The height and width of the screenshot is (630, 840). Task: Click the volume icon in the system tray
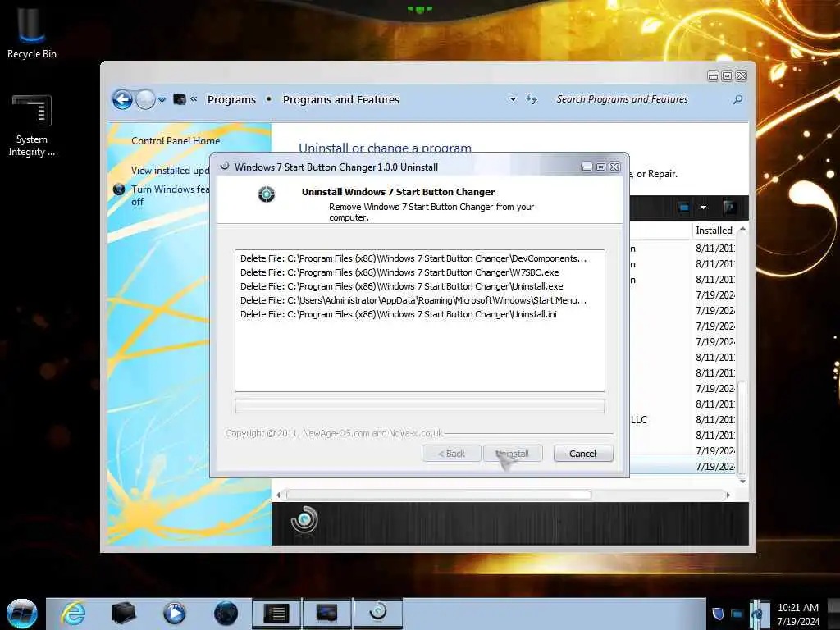tap(757, 614)
